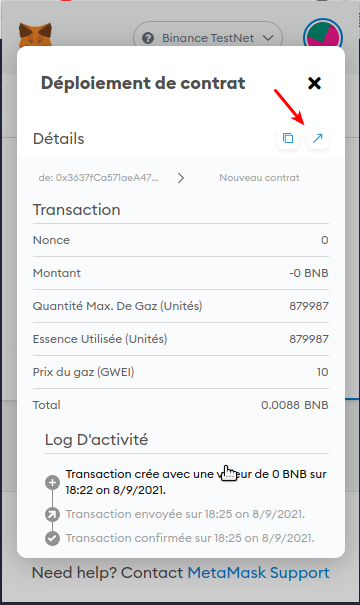Select the sender address 0x3637fCa571aeA47

pos(98,177)
